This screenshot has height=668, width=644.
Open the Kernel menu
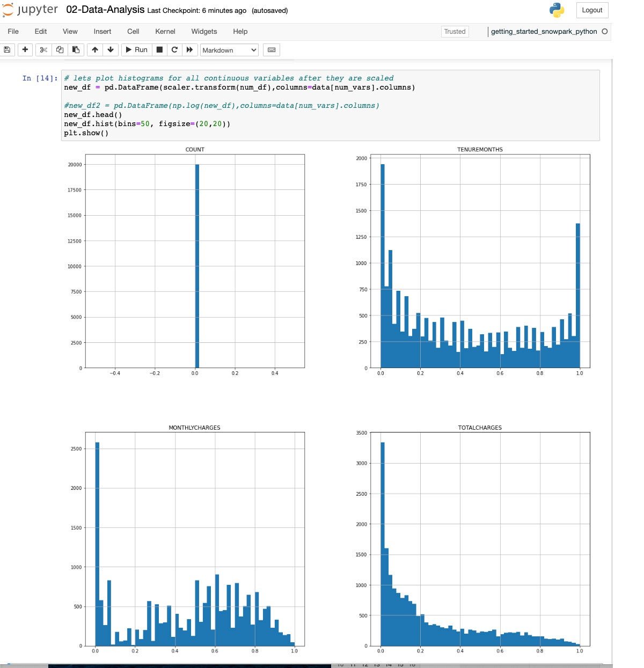pyautogui.click(x=165, y=32)
